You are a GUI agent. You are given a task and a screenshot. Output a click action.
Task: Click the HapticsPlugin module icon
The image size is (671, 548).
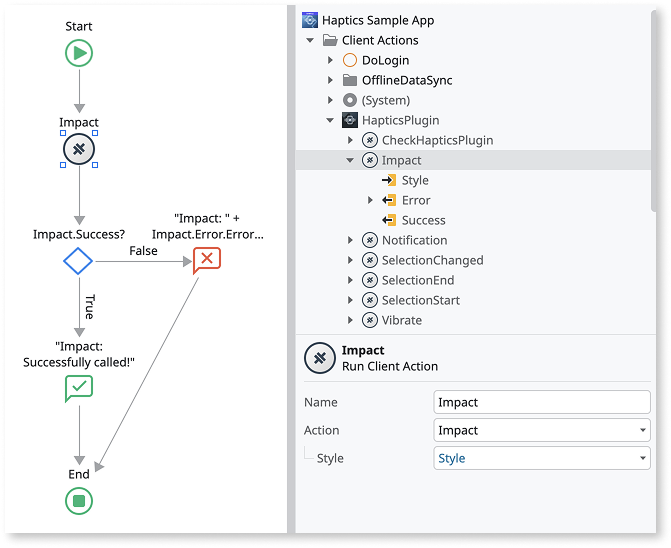[350, 120]
